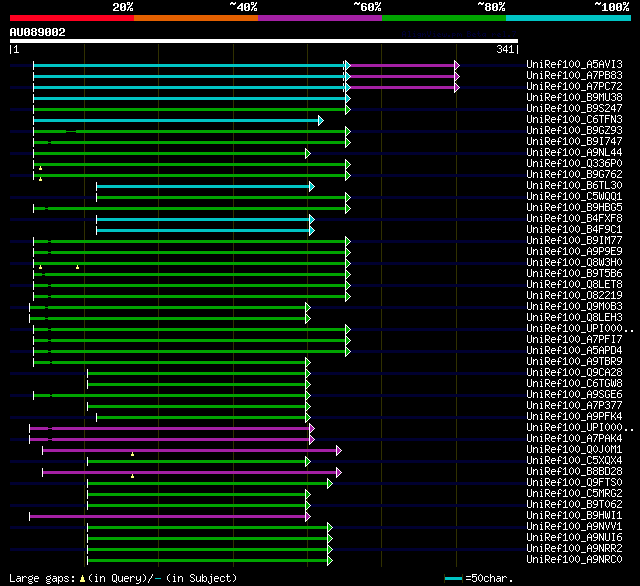Click UniRef100_C5MRG2 label

pyautogui.click(x=574, y=494)
